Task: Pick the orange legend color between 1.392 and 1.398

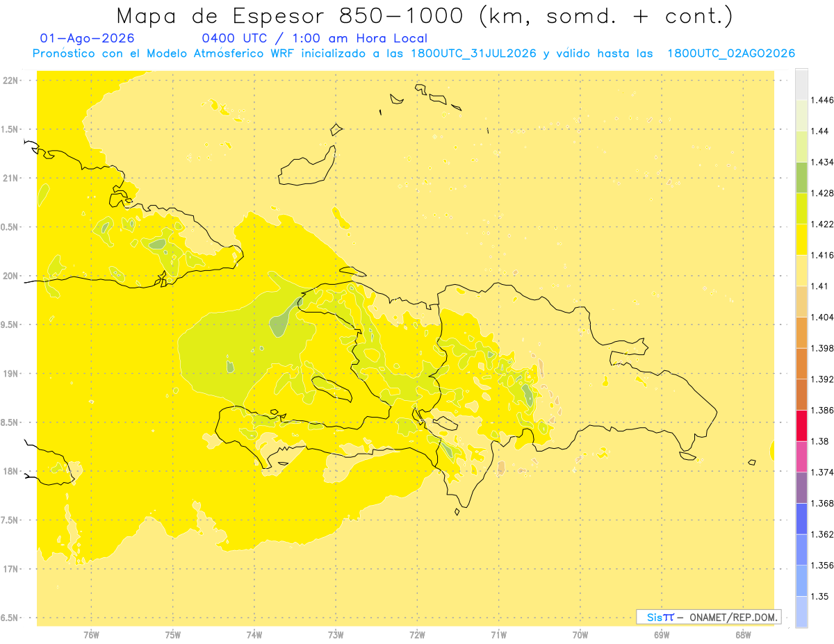Action: coord(801,363)
